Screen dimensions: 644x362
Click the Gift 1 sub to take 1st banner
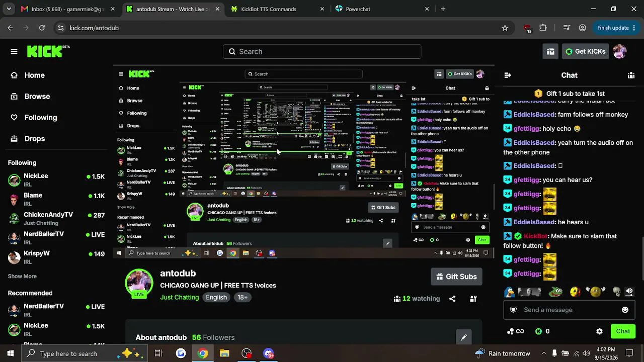pos(570,94)
